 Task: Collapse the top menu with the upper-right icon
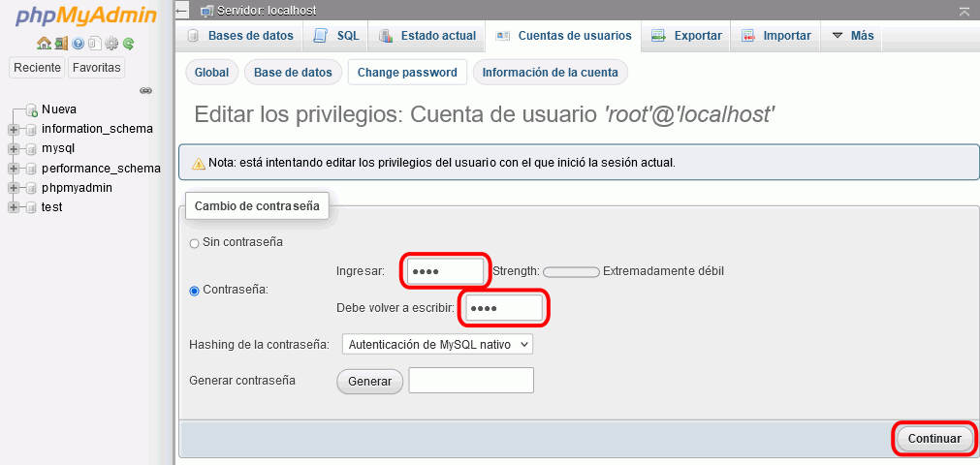[x=964, y=11]
